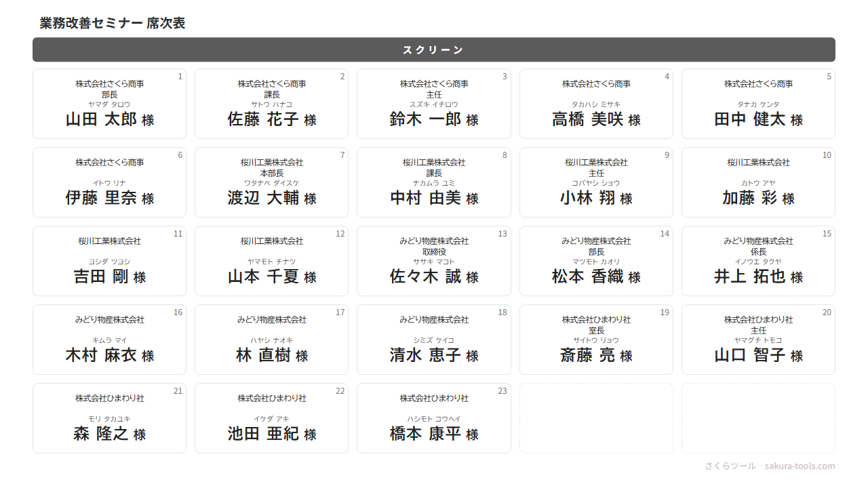Click the 取締役 title label
This screenshot has width=868, height=488.
(434, 252)
